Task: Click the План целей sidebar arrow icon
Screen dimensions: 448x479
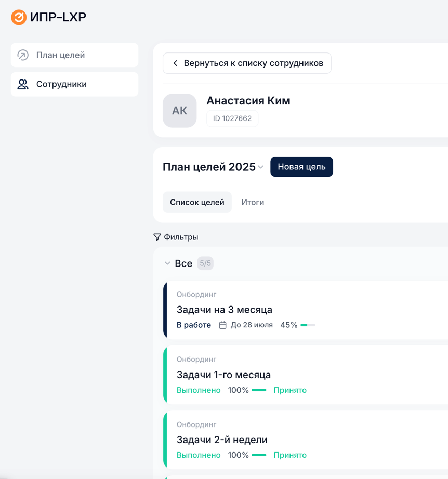Action: tap(23, 55)
